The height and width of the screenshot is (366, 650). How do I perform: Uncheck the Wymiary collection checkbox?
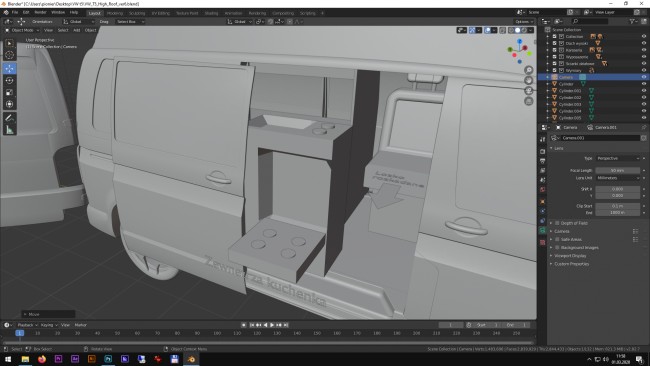coord(555,70)
